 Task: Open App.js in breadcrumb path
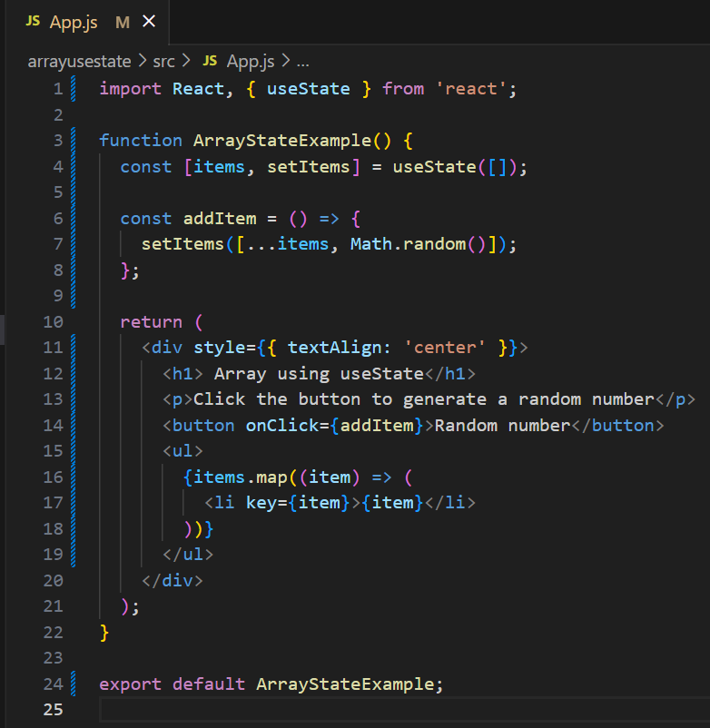[251, 62]
